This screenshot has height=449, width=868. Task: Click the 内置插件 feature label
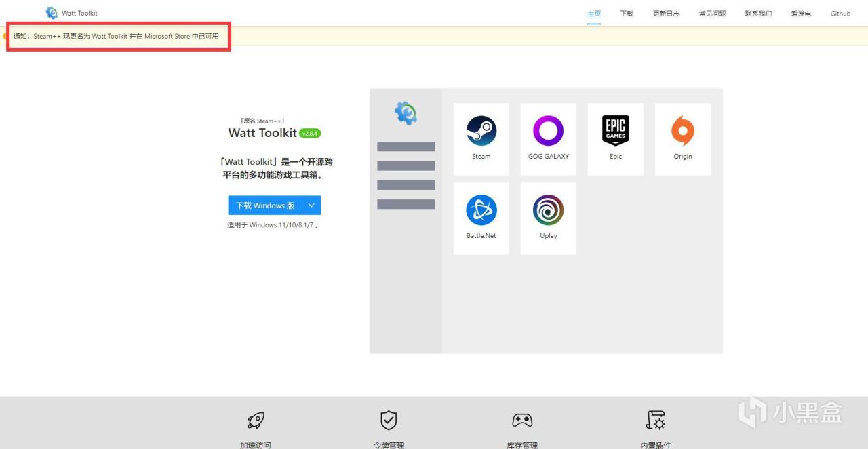656,445
